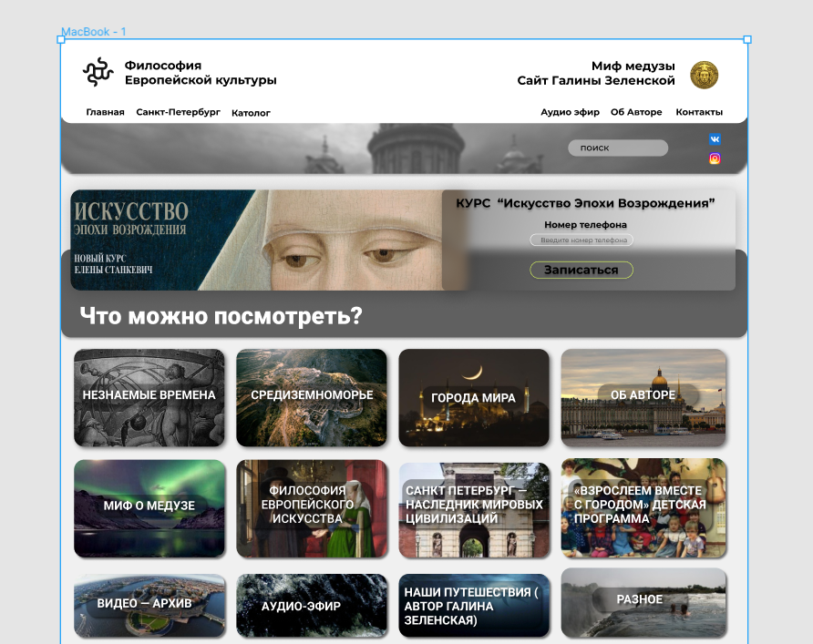Click the Города мира thumbnail
The width and height of the screenshot is (813, 644).
[x=473, y=398]
